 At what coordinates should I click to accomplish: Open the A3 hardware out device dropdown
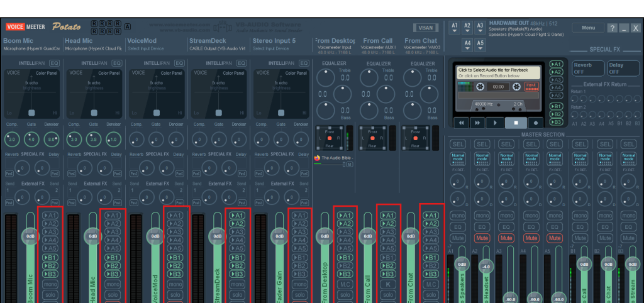(480, 28)
